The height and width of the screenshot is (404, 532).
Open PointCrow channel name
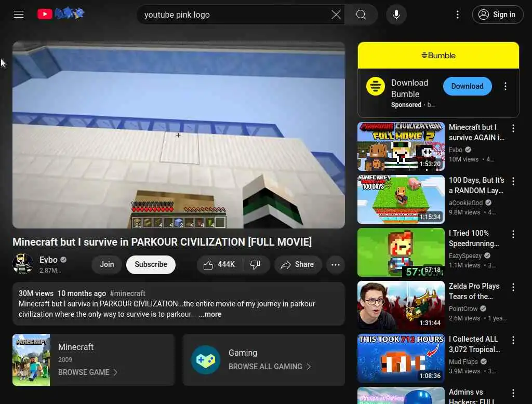pyautogui.click(x=463, y=308)
